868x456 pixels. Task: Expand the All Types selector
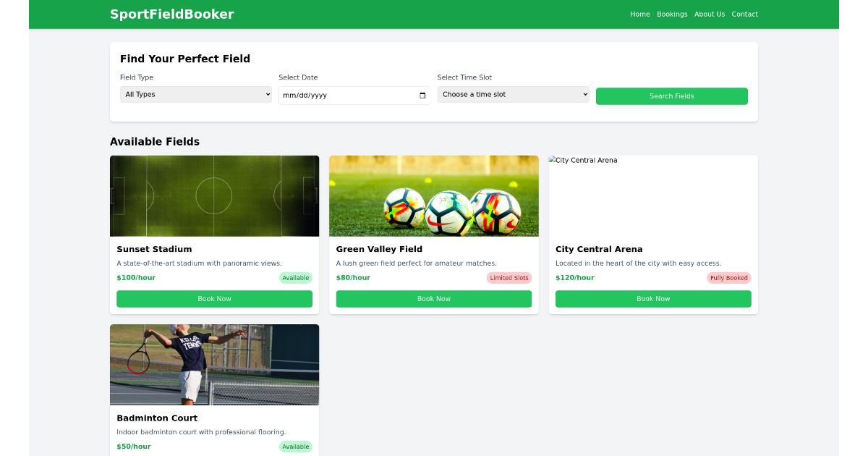coord(195,94)
